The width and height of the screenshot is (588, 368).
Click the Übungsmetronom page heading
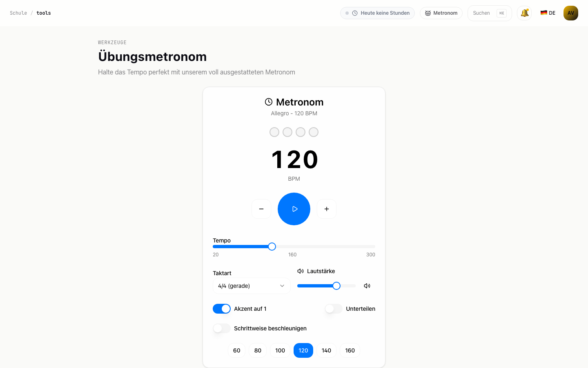(x=152, y=56)
